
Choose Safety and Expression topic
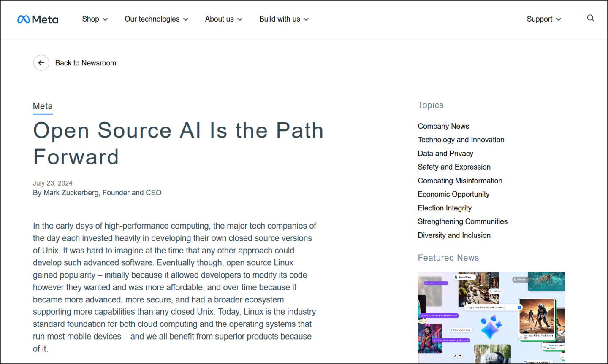point(454,167)
